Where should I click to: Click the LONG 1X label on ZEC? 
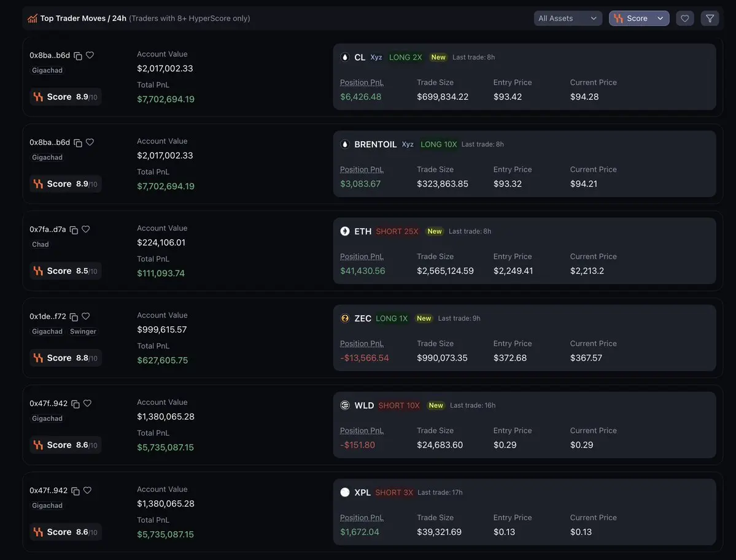392,318
